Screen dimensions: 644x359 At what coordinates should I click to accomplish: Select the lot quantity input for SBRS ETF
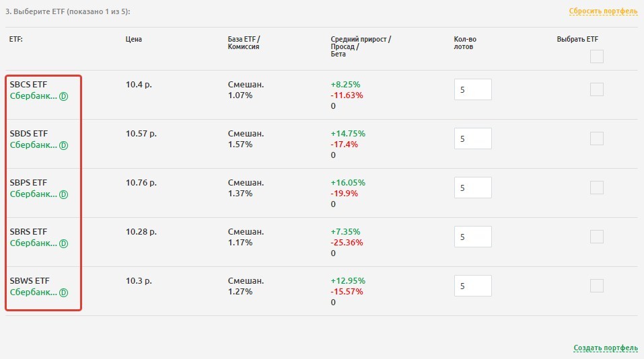coord(472,237)
